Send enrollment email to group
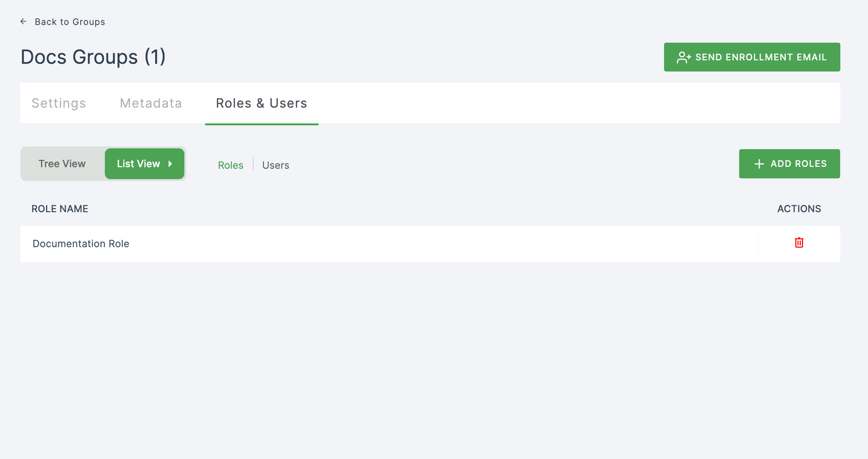Image resolution: width=868 pixels, height=459 pixels. 752,57
